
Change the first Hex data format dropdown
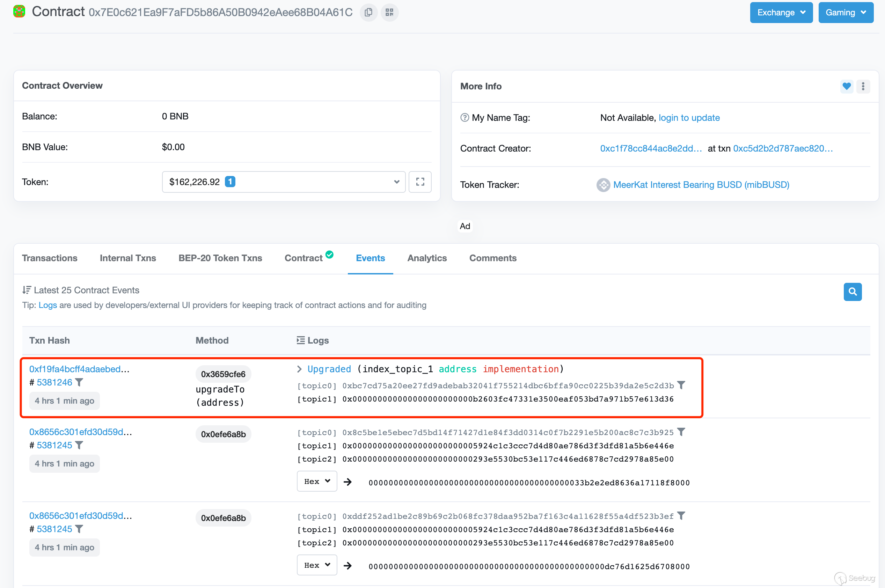(316, 481)
